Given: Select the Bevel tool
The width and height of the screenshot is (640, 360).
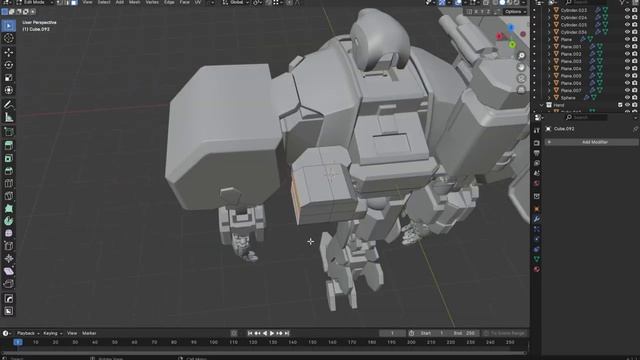Looking at the screenshot, I should (x=9, y=171).
